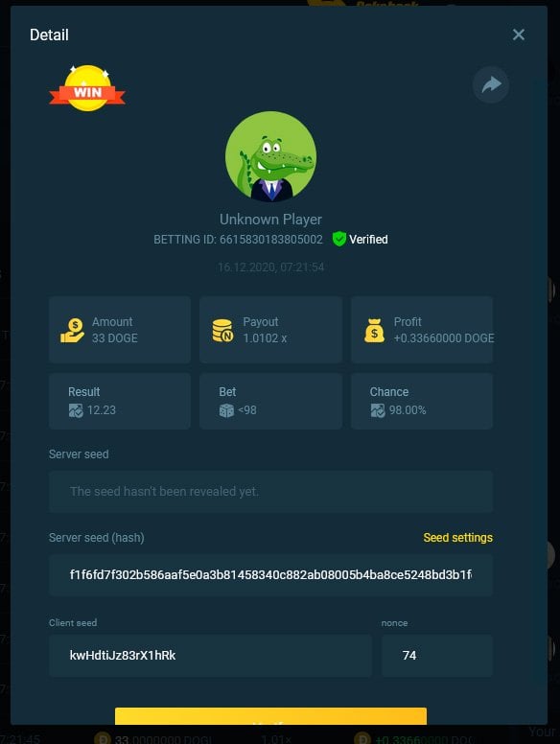Select the Server seed hash field

[270, 574]
